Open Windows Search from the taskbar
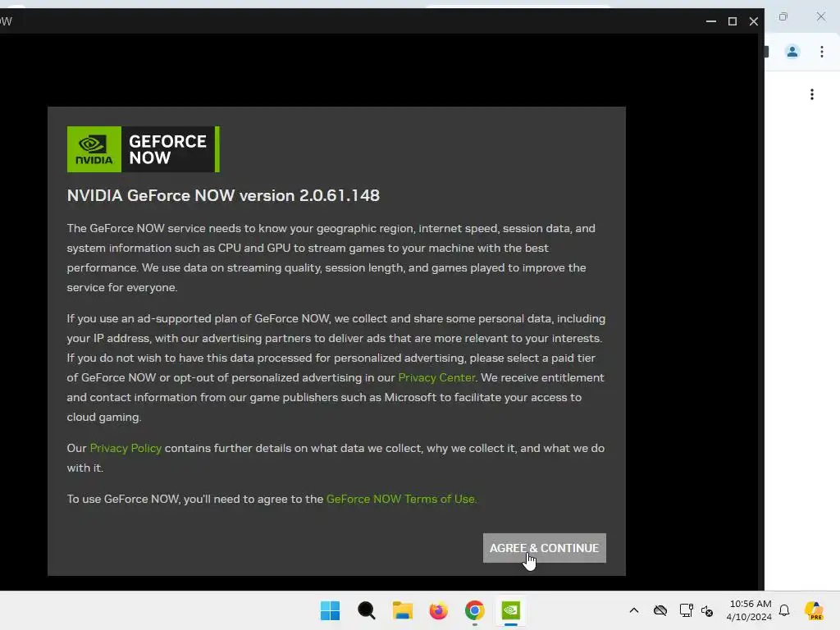The height and width of the screenshot is (630, 840). coord(367,610)
